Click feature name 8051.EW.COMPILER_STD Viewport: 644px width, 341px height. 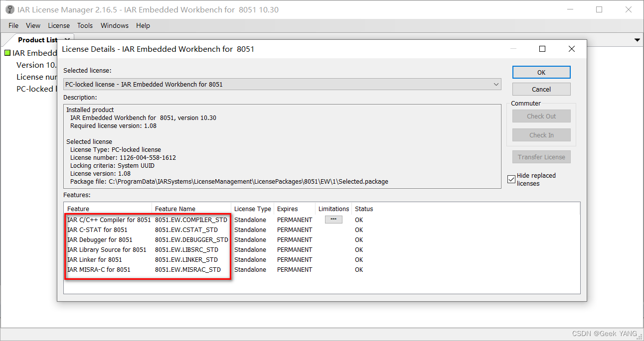pyautogui.click(x=191, y=220)
